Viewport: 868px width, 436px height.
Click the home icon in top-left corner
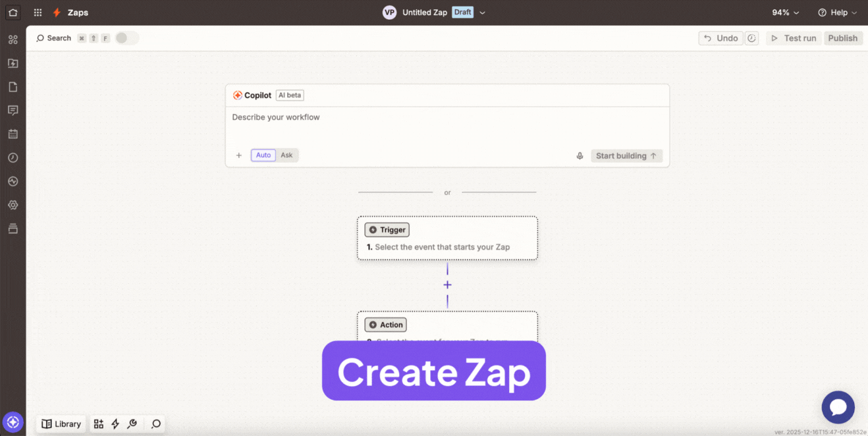pos(13,13)
